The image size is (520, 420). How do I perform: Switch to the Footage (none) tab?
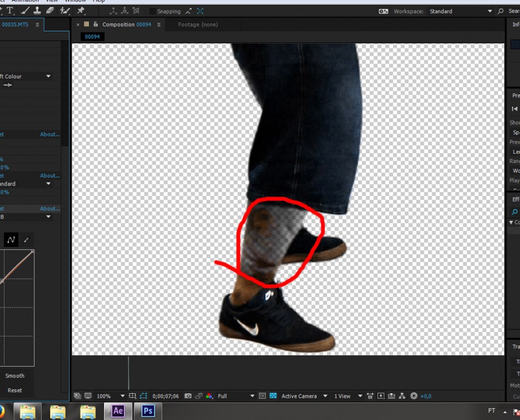tap(197, 24)
